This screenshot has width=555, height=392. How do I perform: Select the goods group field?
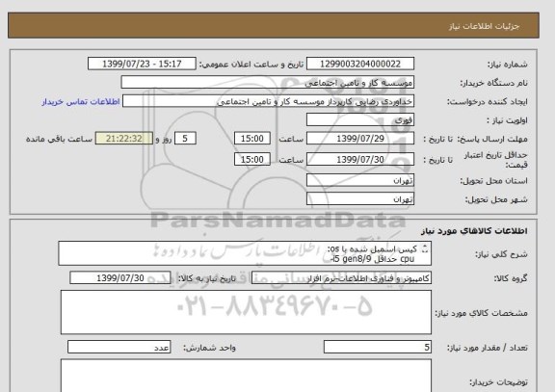coord(341,278)
